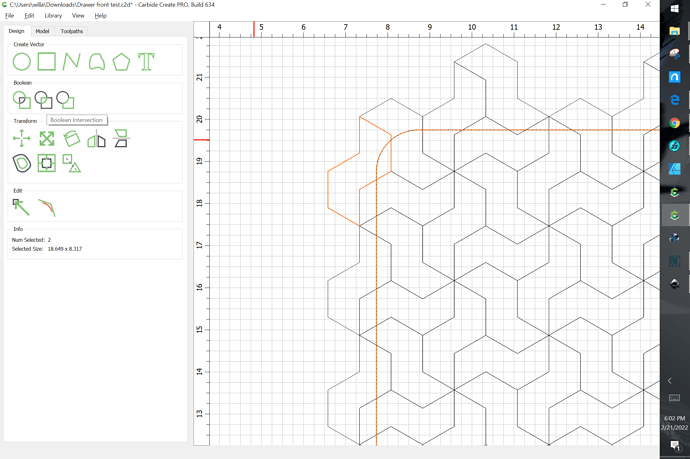Click the 'Selected Size: 18.649 x 8.317' text

click(x=47, y=249)
